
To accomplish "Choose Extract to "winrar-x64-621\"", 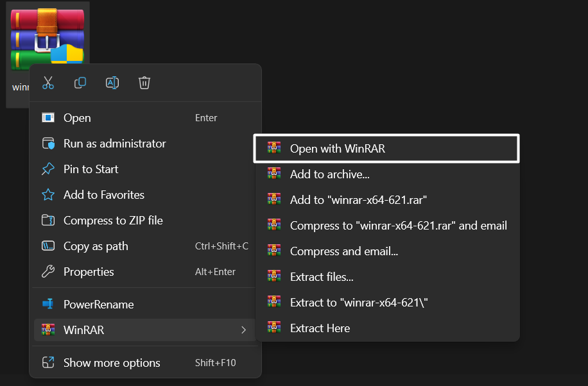I will [x=359, y=302].
